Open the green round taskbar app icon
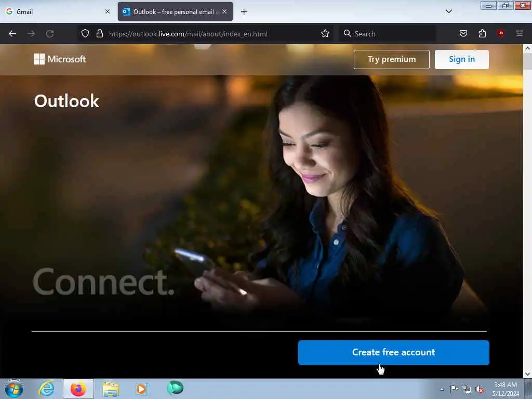Screen dimensions: 532x399 [175, 388]
